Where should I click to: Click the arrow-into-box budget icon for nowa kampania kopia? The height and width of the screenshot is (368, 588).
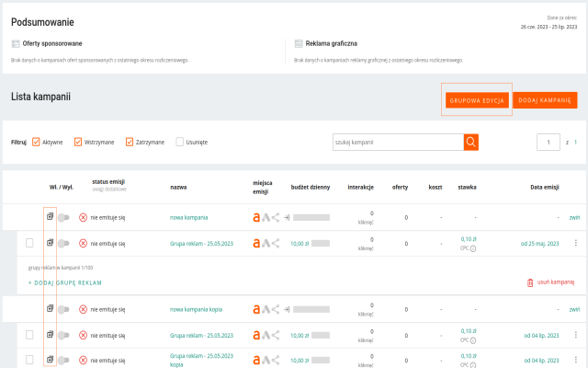[287, 309]
